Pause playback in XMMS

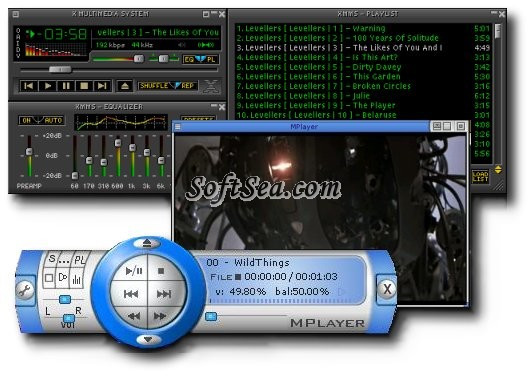point(66,86)
